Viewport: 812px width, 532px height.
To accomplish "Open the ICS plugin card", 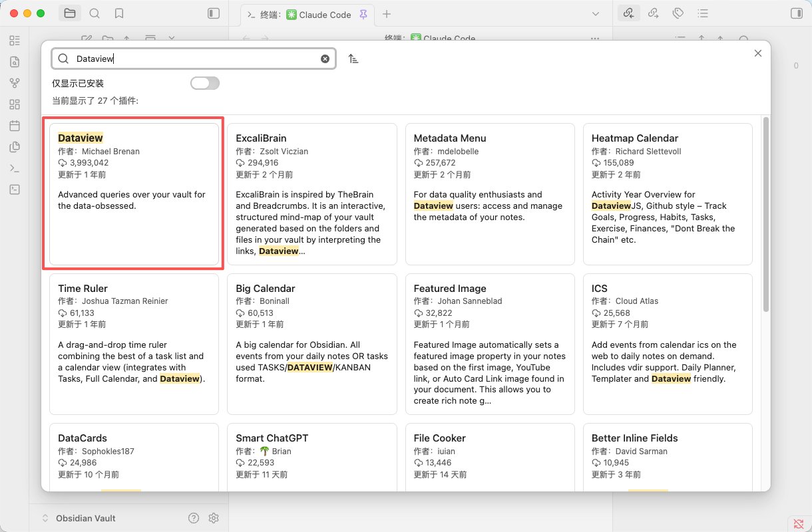I will 668,344.
